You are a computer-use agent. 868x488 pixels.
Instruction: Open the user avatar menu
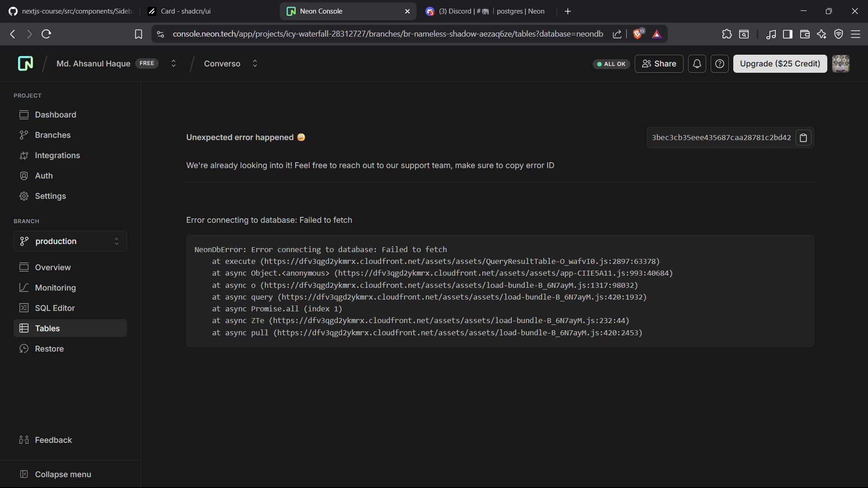pos(841,64)
